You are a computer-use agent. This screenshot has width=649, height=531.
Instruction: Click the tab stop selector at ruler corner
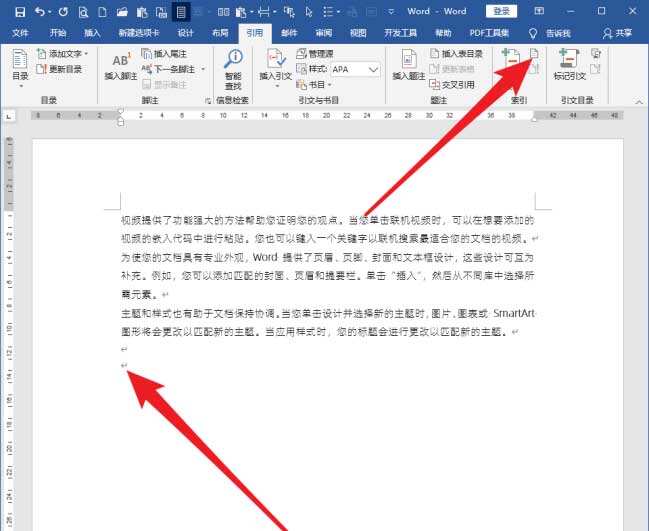[9, 117]
